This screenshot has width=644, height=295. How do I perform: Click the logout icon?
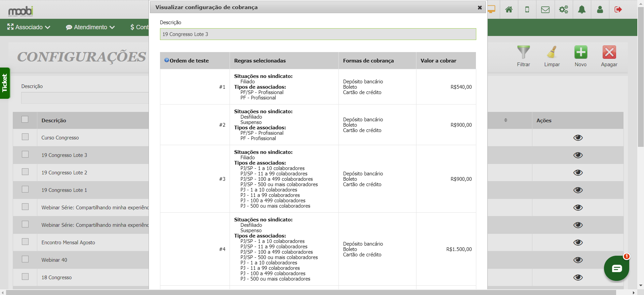click(618, 9)
